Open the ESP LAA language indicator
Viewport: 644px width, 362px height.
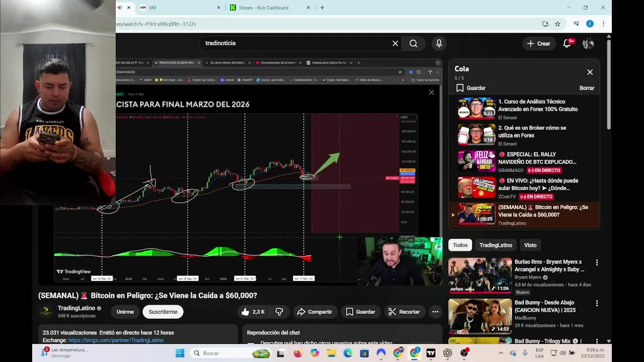(539, 353)
